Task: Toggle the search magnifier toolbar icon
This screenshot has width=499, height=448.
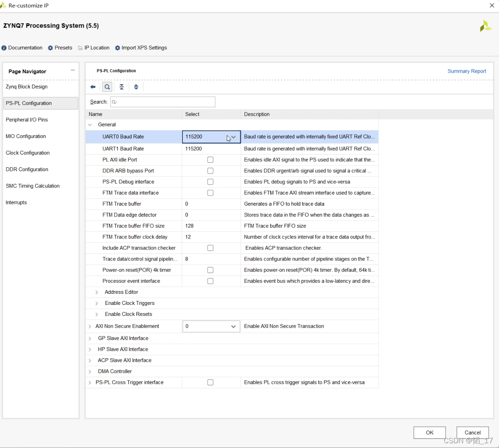Action: click(x=107, y=87)
